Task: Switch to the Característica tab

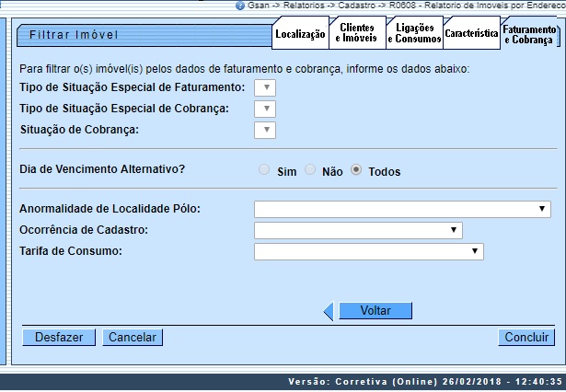Action: [470, 34]
